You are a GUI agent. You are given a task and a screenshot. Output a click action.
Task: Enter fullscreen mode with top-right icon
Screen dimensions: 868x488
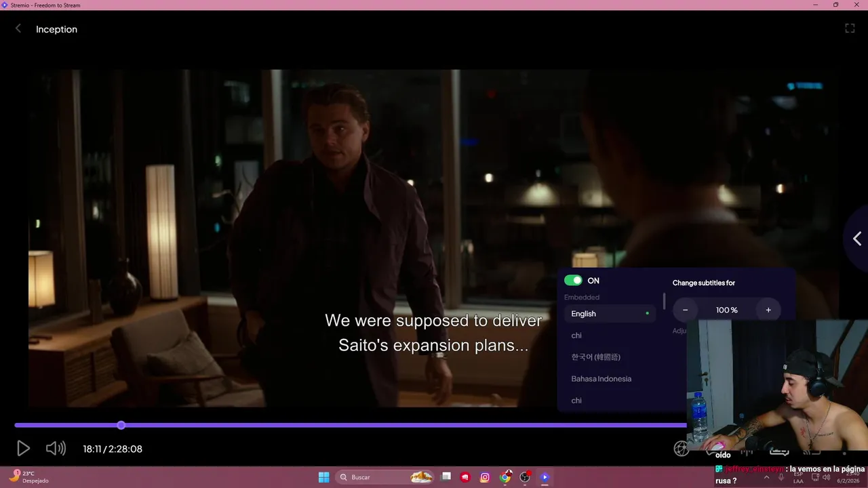(850, 28)
